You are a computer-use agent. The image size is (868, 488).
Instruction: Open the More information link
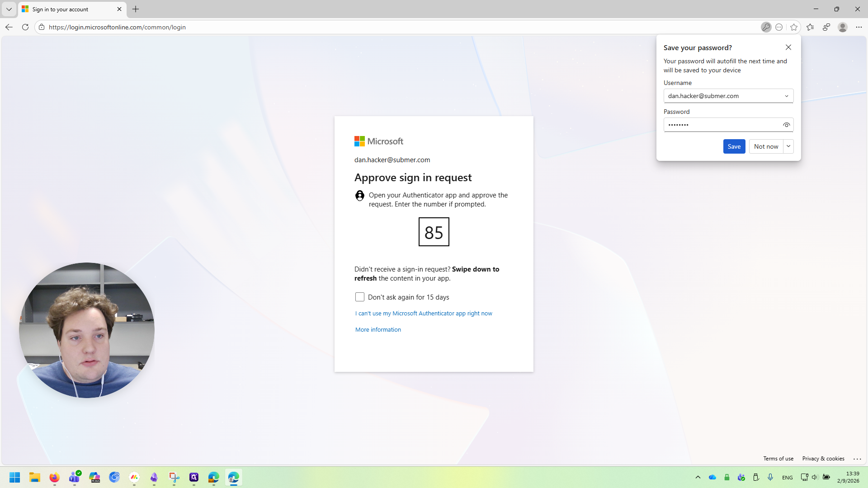click(x=378, y=329)
